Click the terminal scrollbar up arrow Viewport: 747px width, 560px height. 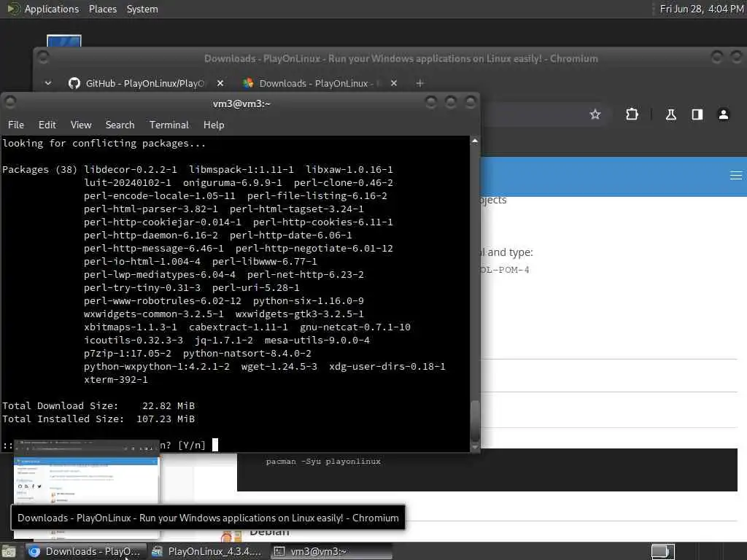point(474,141)
